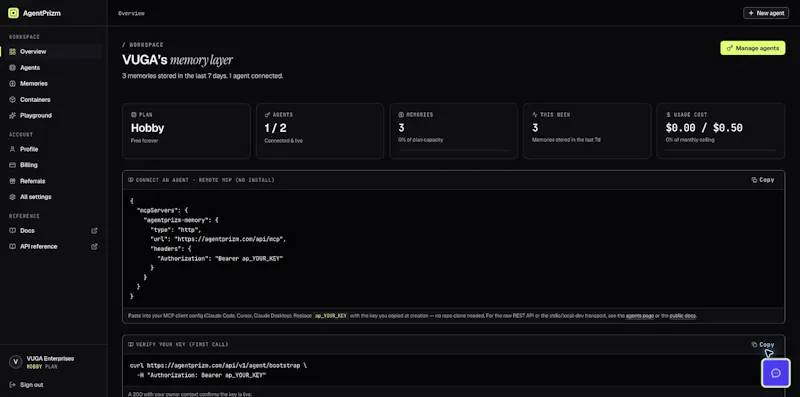Open the Playground page
This screenshot has height=397, width=800.
52,115
